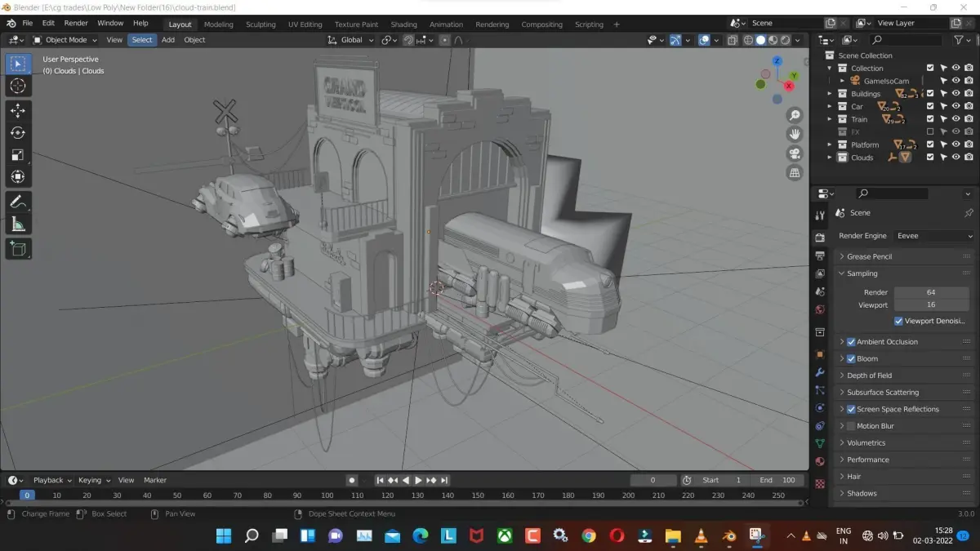Expand the Buildings collection tree
Image resolution: width=980 pixels, height=551 pixels.
pos(830,94)
